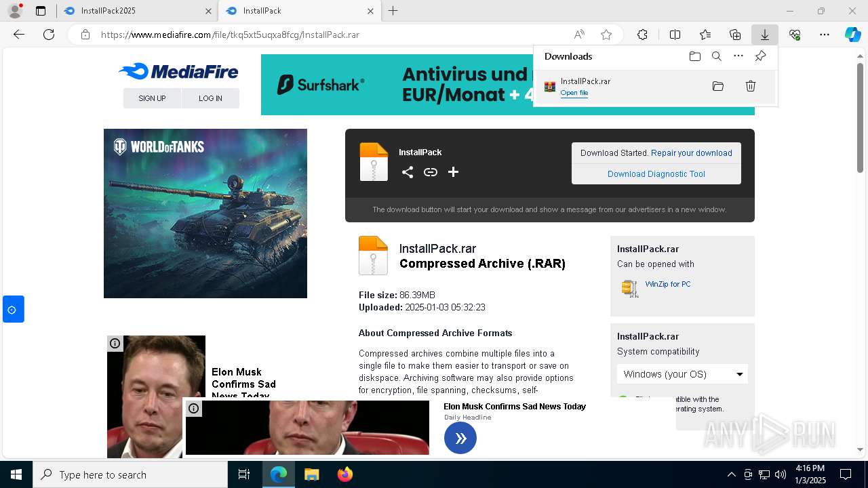
Task: Open a new browser tab
Action: pyautogui.click(x=393, y=11)
